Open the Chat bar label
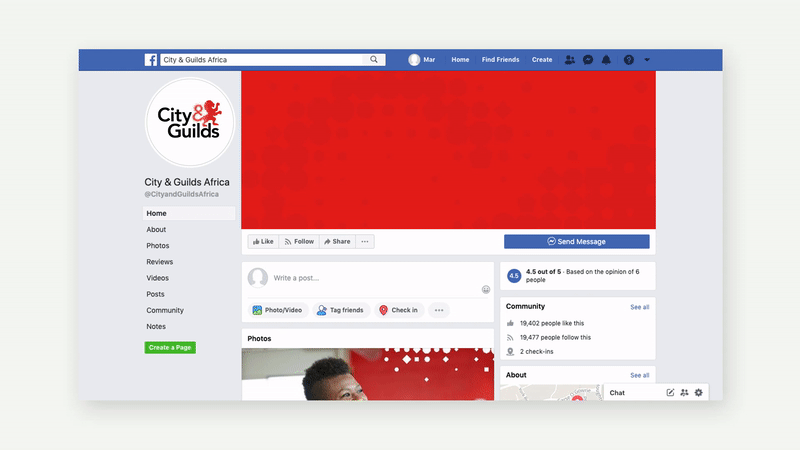 tap(617, 393)
